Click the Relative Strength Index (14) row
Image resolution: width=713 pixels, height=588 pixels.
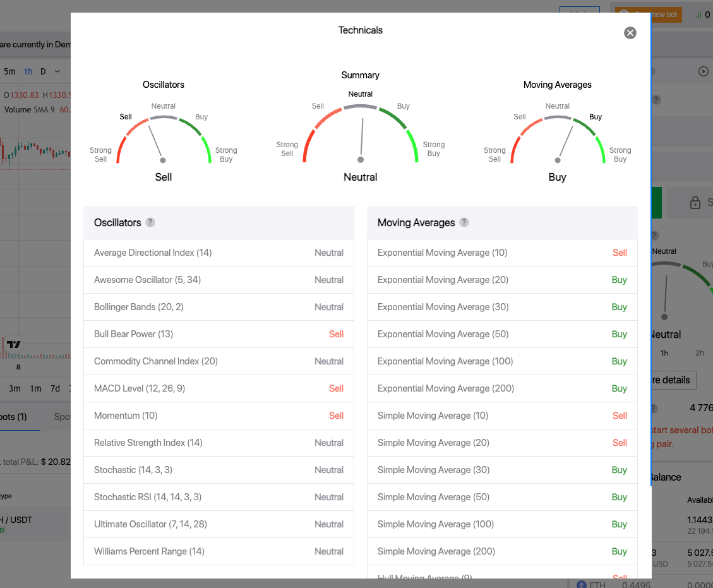219,443
